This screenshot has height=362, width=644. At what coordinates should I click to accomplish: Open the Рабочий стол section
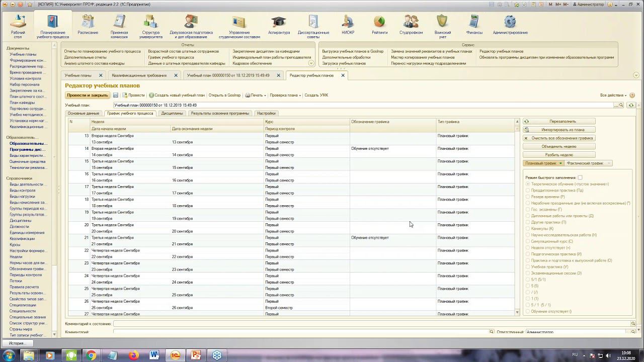tap(18, 26)
